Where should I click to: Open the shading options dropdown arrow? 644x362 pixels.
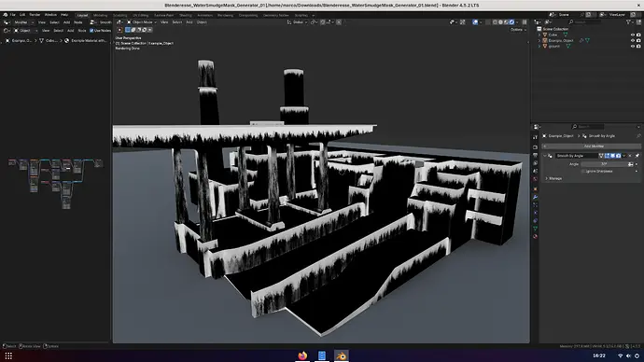pyautogui.click(x=517, y=22)
